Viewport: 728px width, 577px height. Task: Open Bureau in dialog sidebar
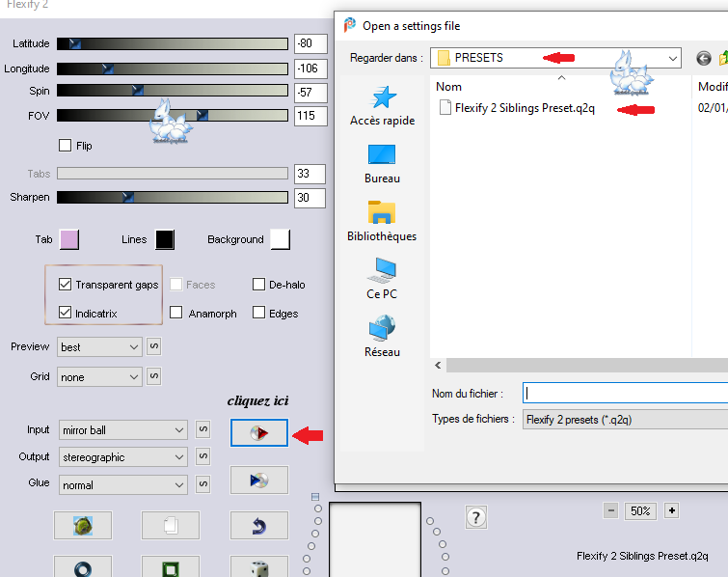[382, 164]
